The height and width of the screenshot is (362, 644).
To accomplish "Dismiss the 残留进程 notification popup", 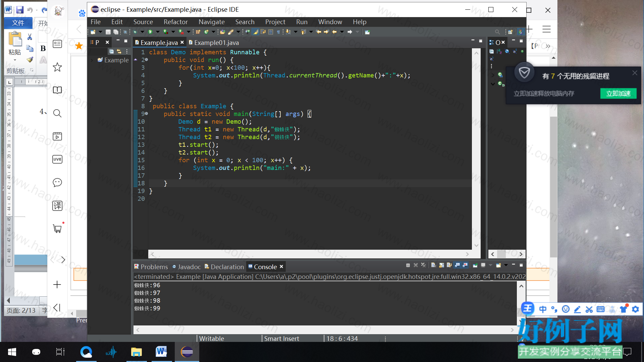I will [635, 73].
